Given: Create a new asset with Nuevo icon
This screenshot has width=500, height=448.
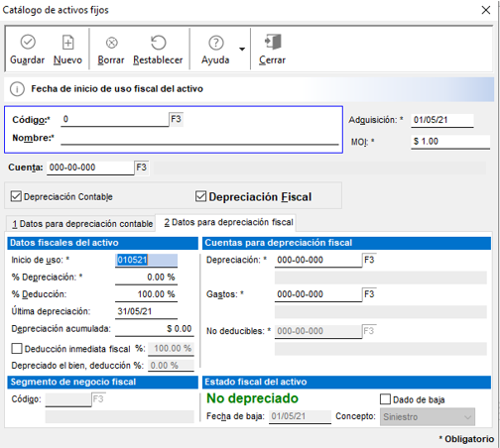Looking at the screenshot, I should coord(68,43).
